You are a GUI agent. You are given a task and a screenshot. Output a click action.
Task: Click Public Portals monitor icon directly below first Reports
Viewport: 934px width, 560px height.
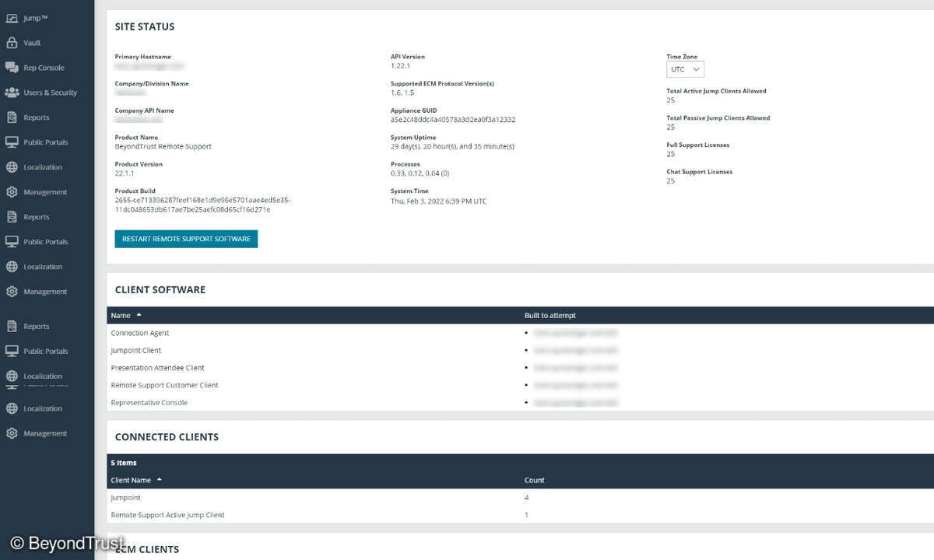[12, 142]
